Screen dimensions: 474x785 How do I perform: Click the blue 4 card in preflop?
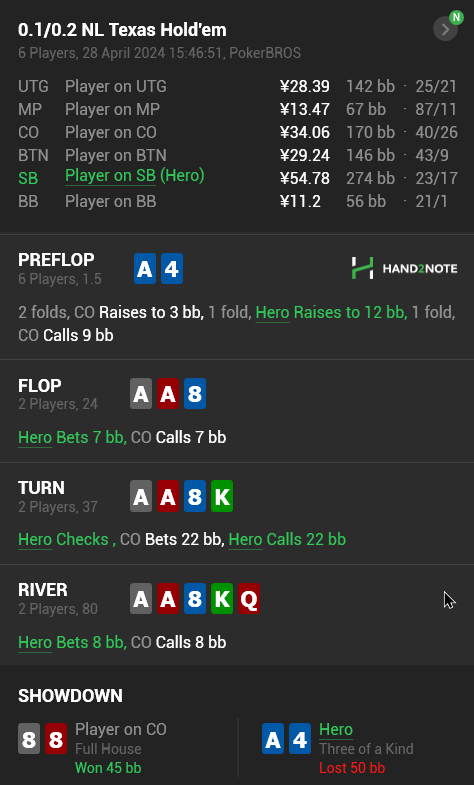tap(172, 269)
